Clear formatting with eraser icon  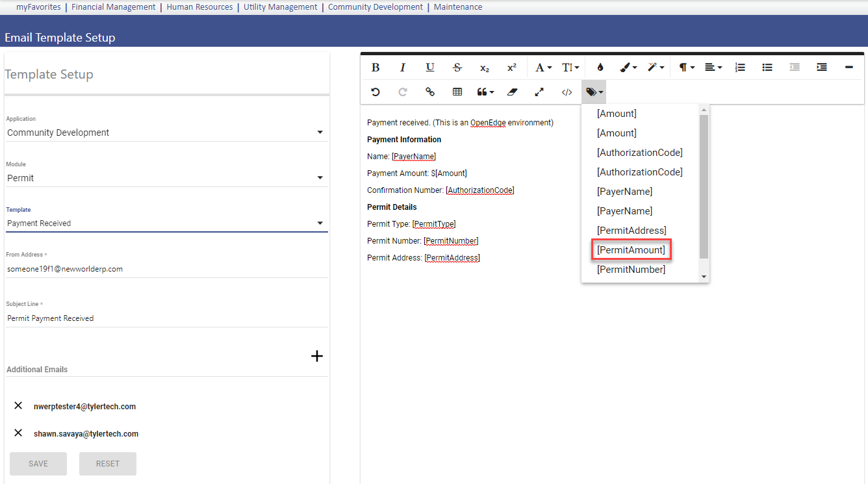pos(512,92)
